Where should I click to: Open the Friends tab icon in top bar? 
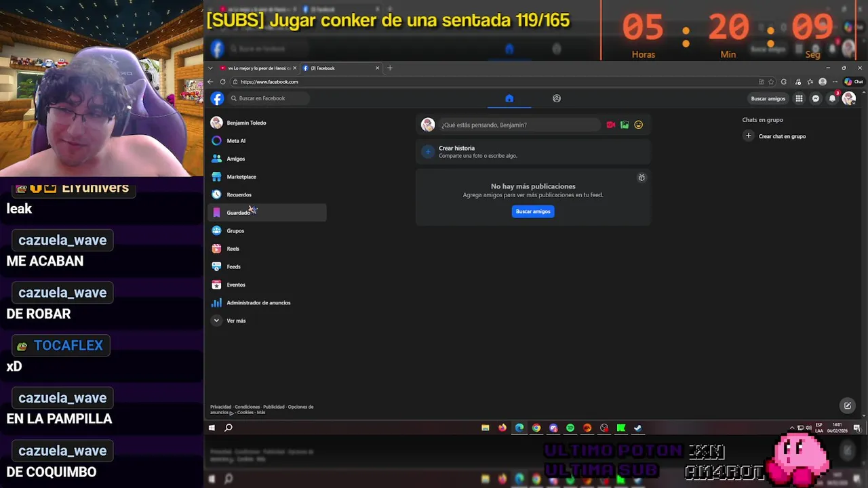(557, 98)
